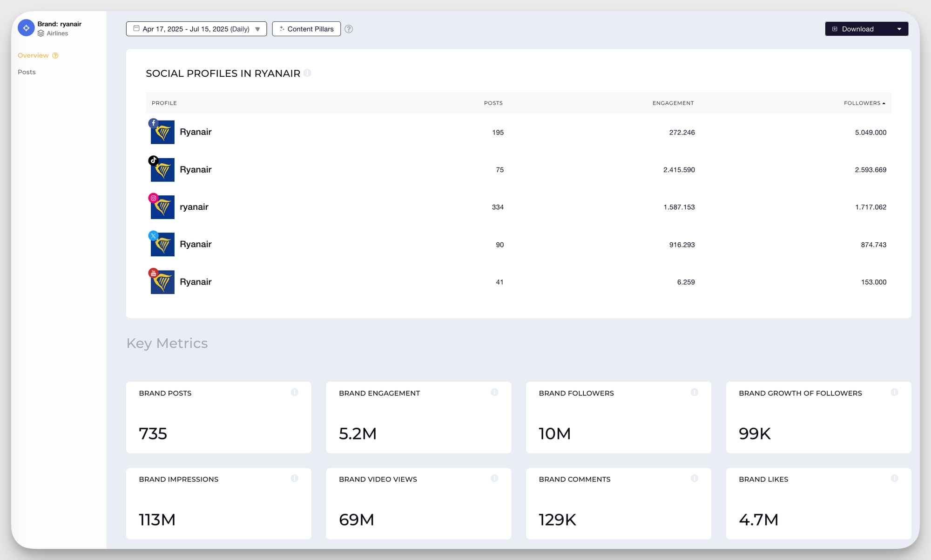Click the info icon on Brand Video Views
Screen dimensions: 931x560
coord(494,478)
